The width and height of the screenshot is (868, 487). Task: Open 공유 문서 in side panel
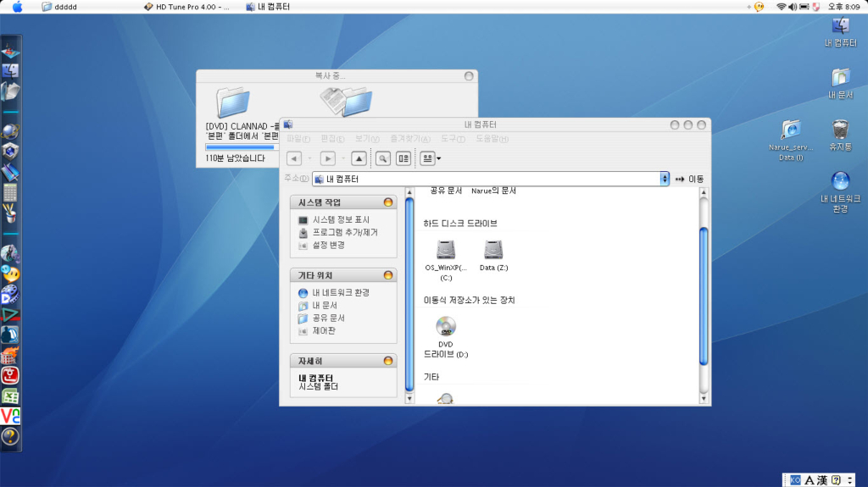[x=329, y=318]
